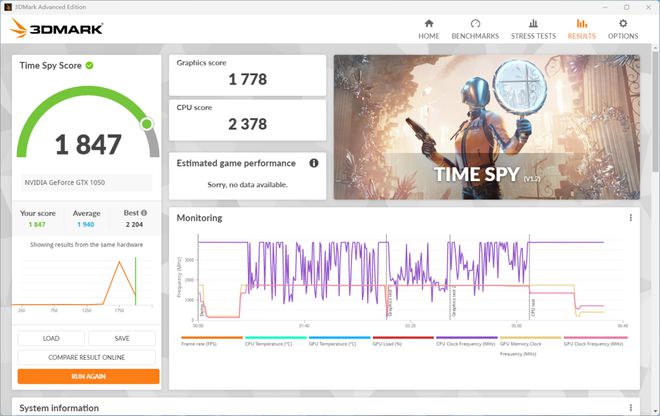Click the 3DMark logo
This screenshot has height=416, width=660.
pos(56,29)
